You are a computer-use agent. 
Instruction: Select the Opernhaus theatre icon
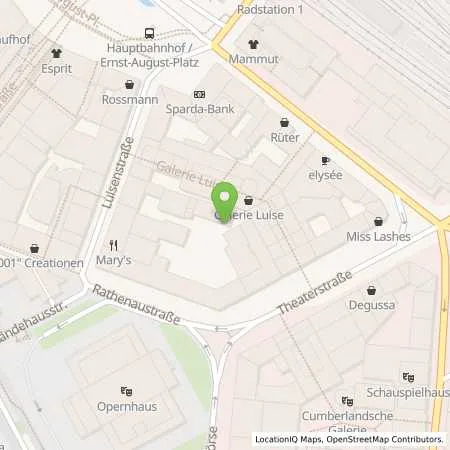point(126,391)
